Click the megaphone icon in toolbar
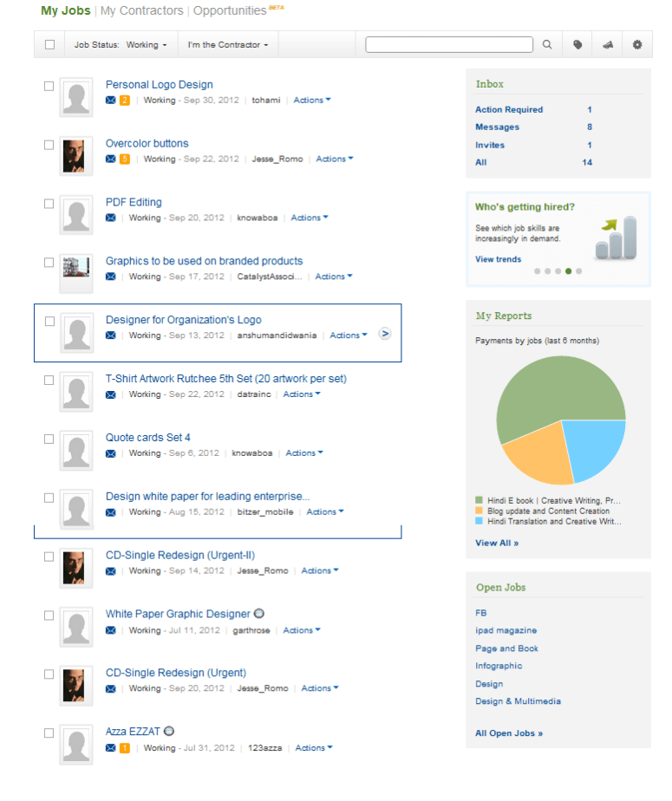 [x=608, y=45]
